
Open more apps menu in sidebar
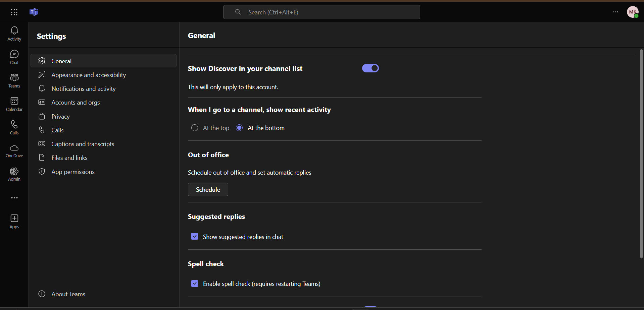coord(14,198)
